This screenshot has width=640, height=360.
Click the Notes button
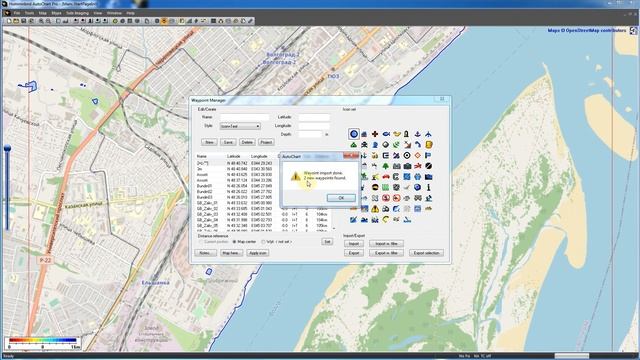coord(205,253)
